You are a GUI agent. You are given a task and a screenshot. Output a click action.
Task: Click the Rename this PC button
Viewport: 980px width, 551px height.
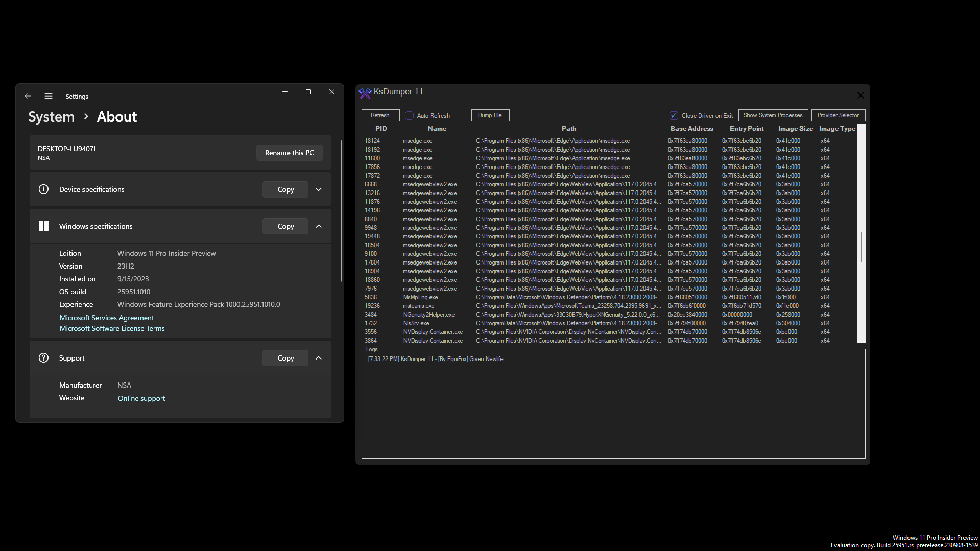click(289, 152)
